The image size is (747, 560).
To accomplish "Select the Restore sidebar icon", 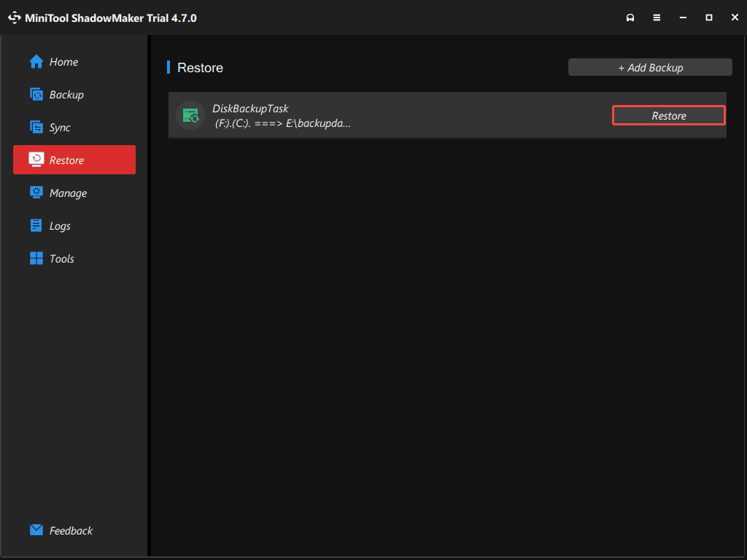I will point(36,160).
